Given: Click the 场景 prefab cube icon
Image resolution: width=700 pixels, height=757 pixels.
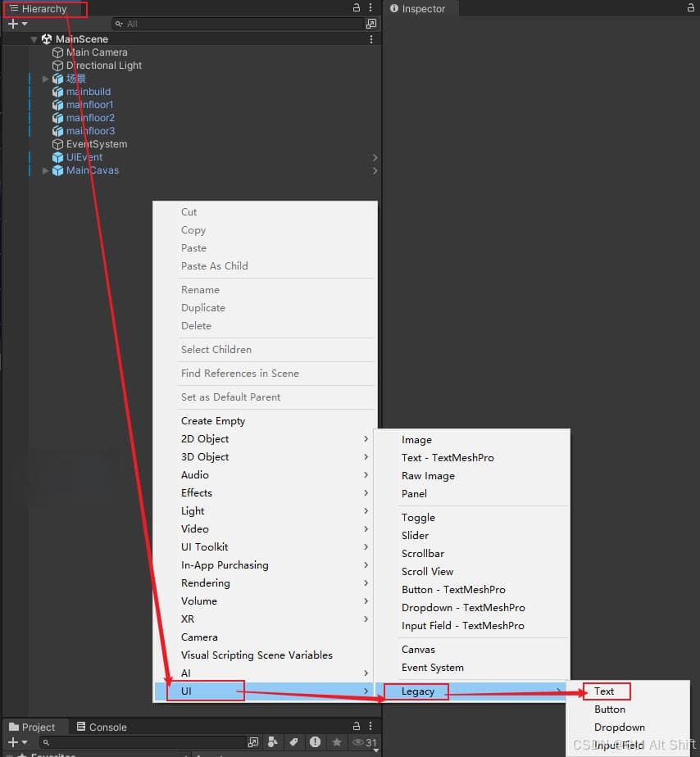Looking at the screenshot, I should 57,78.
